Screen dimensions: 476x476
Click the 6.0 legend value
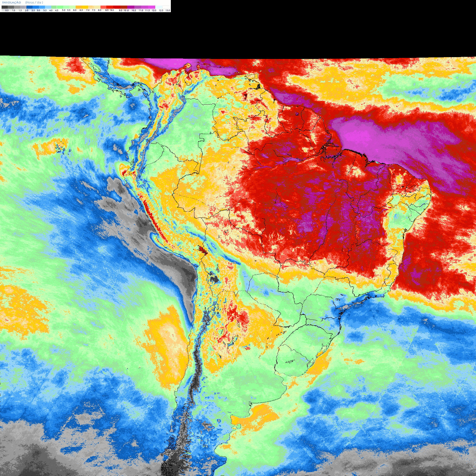[75, 10]
